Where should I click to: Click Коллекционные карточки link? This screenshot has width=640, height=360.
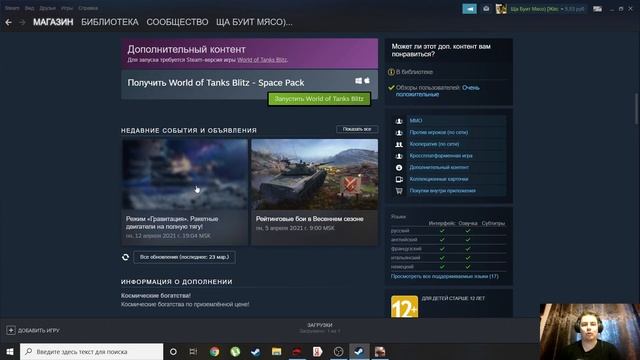point(438,179)
